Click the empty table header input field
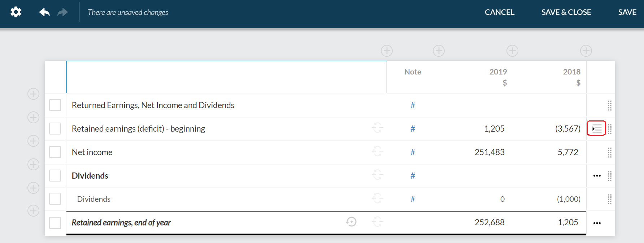Viewport: 644px width, 243px height. click(x=226, y=77)
